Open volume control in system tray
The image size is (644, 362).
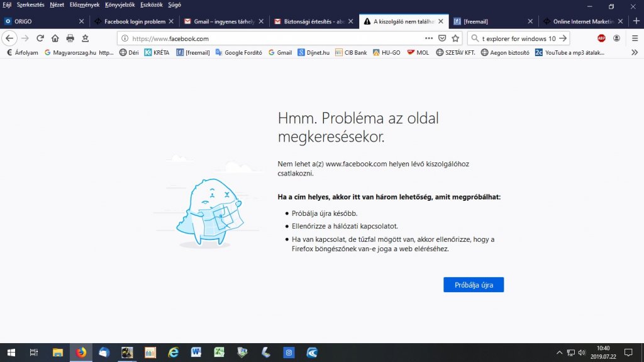click(582, 353)
